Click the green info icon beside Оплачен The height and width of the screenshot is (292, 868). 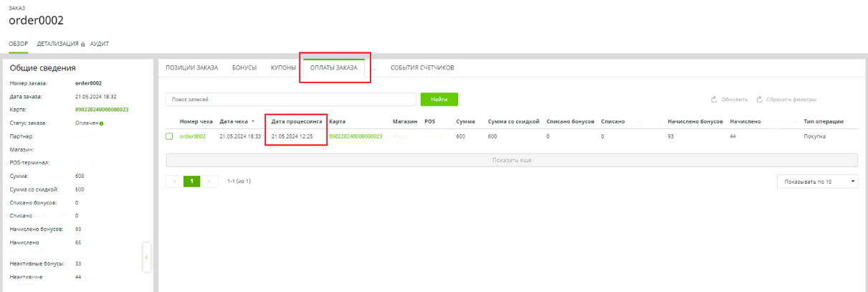pyautogui.click(x=102, y=123)
